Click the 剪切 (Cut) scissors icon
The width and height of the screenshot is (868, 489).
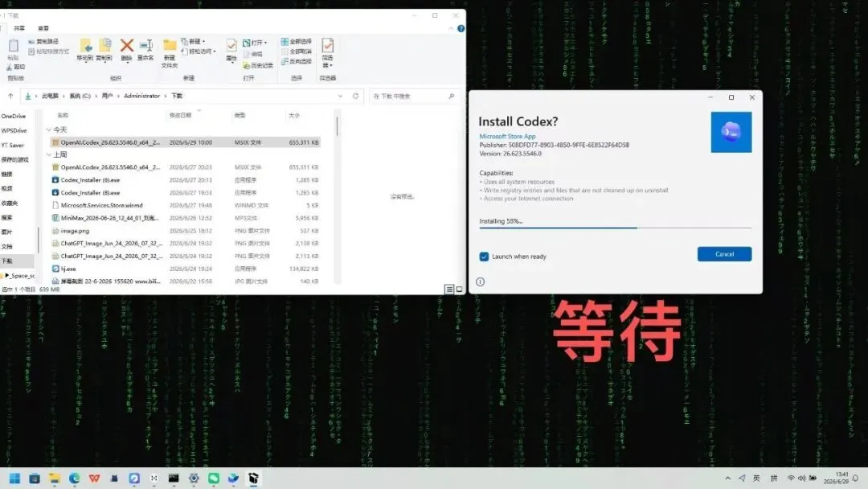tap(10, 67)
